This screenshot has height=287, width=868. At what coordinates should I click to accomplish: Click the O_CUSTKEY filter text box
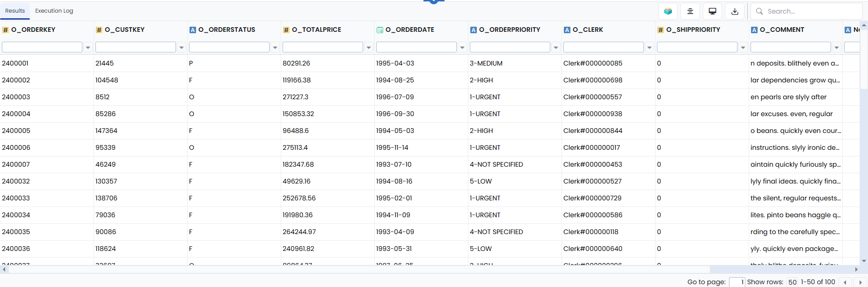pos(136,47)
